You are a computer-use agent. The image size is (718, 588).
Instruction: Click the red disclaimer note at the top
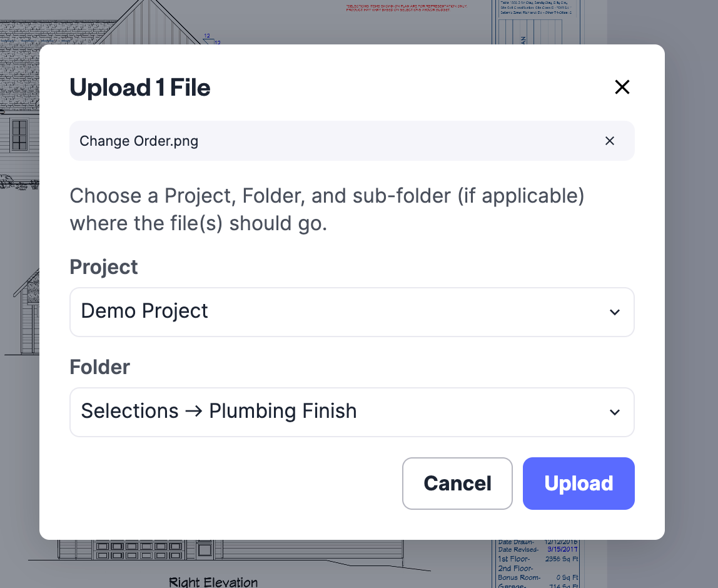[406, 8]
